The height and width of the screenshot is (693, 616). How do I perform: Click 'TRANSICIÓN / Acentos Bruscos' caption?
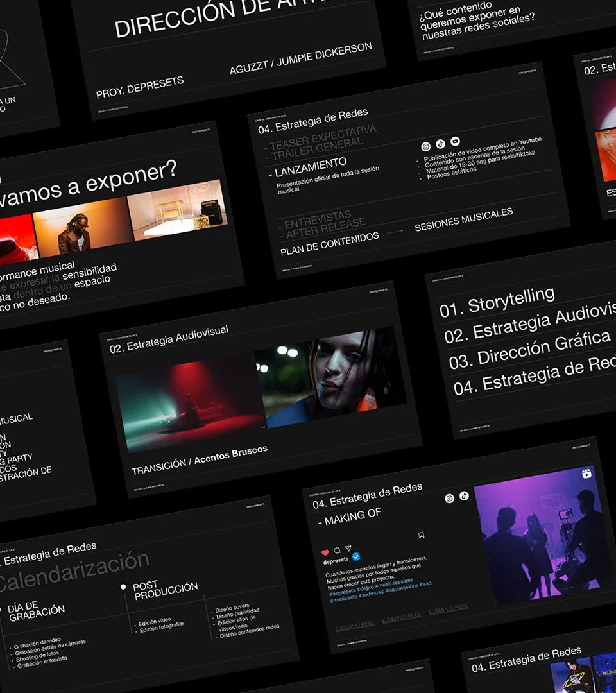coord(200,460)
